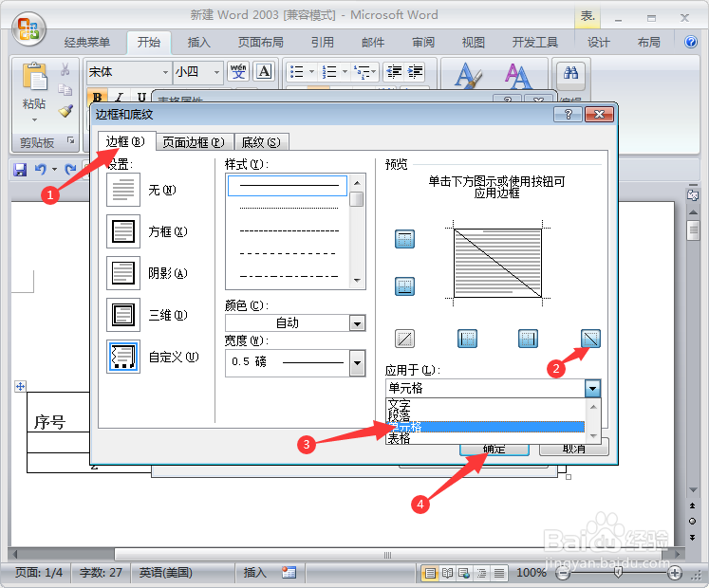Switch to Web Layout view icon
The height and width of the screenshot is (588, 709).
(x=464, y=573)
